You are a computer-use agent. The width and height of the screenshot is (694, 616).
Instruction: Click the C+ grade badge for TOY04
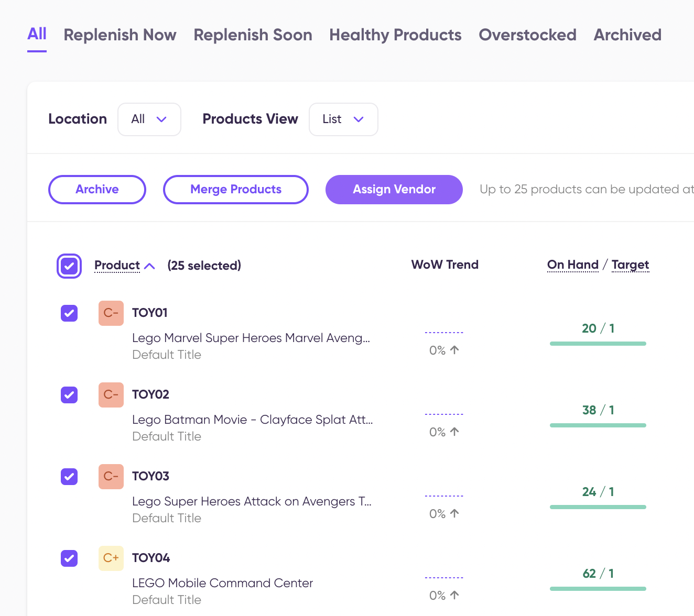tap(111, 558)
